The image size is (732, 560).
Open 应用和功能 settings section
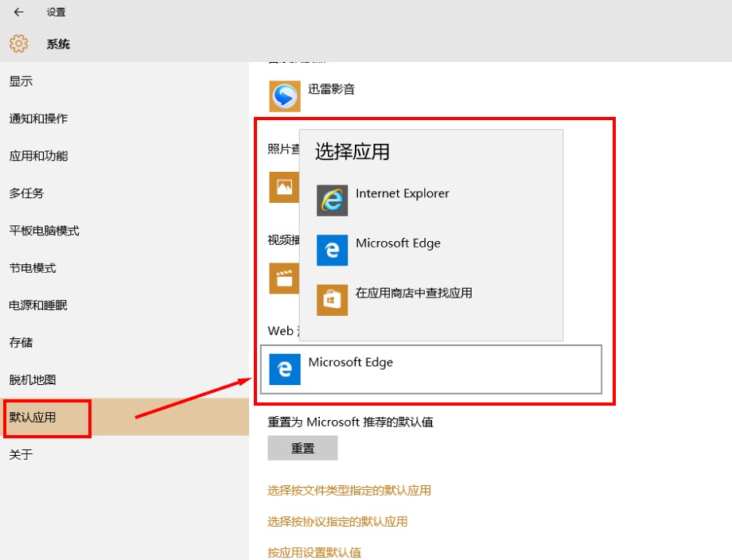(x=124, y=156)
